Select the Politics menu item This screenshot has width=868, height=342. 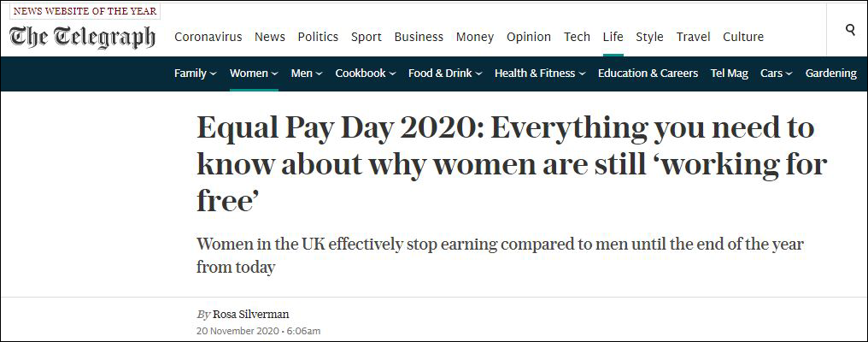coord(318,37)
